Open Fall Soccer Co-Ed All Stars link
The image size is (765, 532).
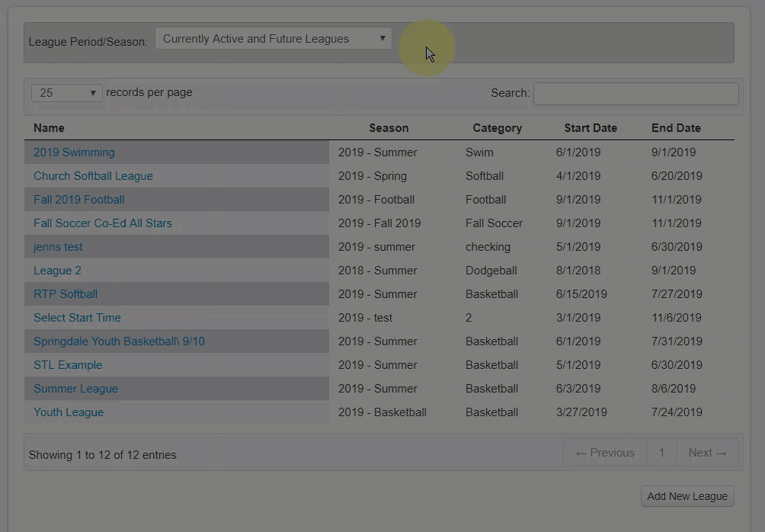[x=103, y=223]
